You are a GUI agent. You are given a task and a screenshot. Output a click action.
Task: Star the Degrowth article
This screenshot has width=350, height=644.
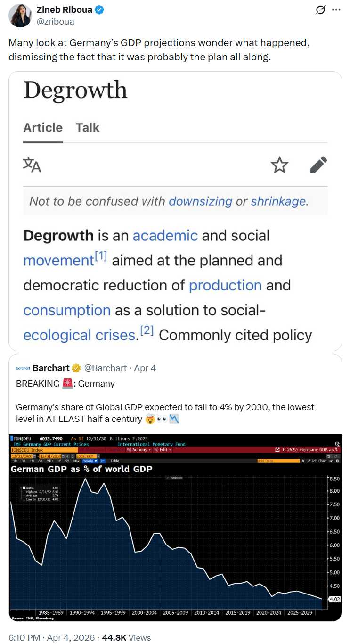(279, 165)
